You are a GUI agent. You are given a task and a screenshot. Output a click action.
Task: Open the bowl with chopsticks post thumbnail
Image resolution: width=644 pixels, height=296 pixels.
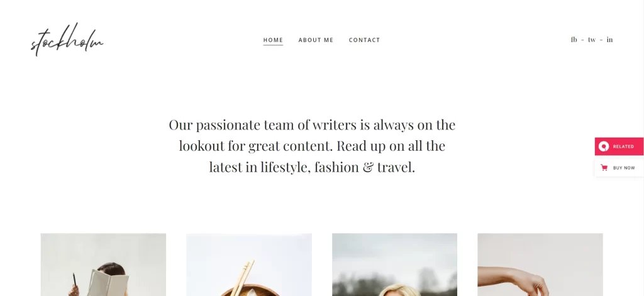[249, 265]
